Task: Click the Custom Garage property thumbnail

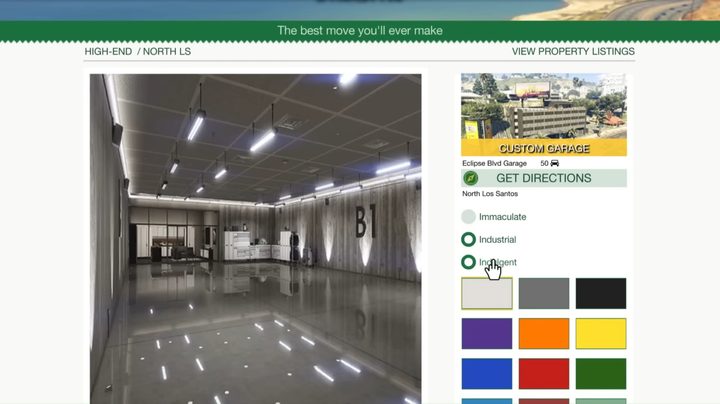Action: pos(544,114)
